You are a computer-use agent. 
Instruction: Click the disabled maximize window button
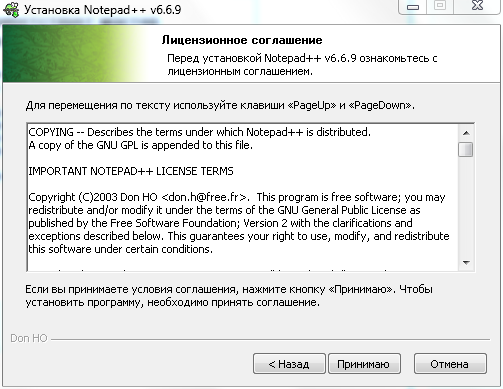(440, 6)
